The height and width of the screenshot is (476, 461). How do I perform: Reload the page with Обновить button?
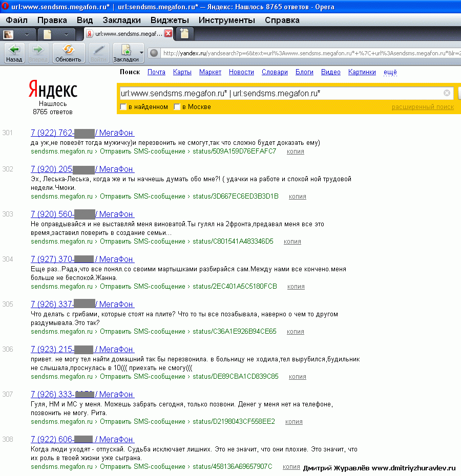click(68, 53)
